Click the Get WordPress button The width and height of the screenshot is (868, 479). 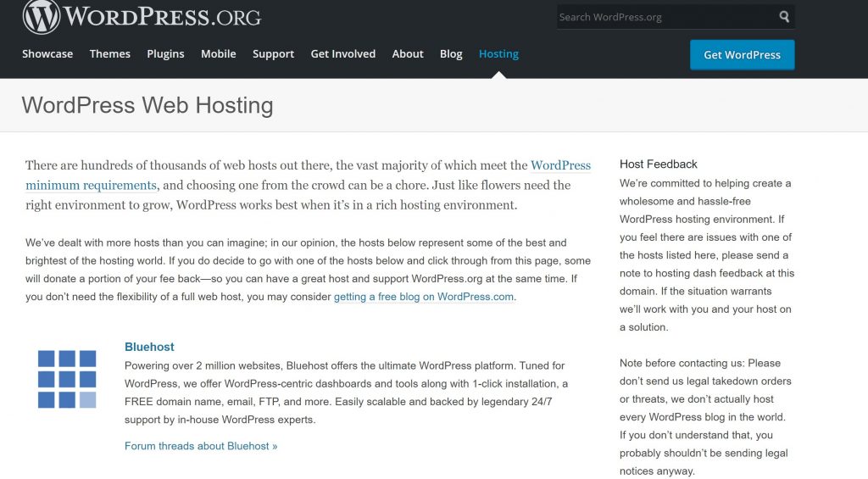[743, 55]
